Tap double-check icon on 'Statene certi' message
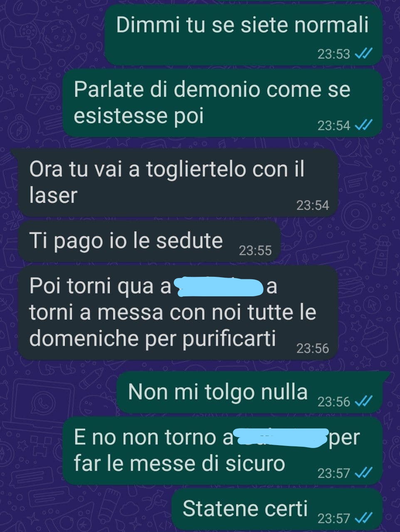 pyautogui.click(x=363, y=518)
